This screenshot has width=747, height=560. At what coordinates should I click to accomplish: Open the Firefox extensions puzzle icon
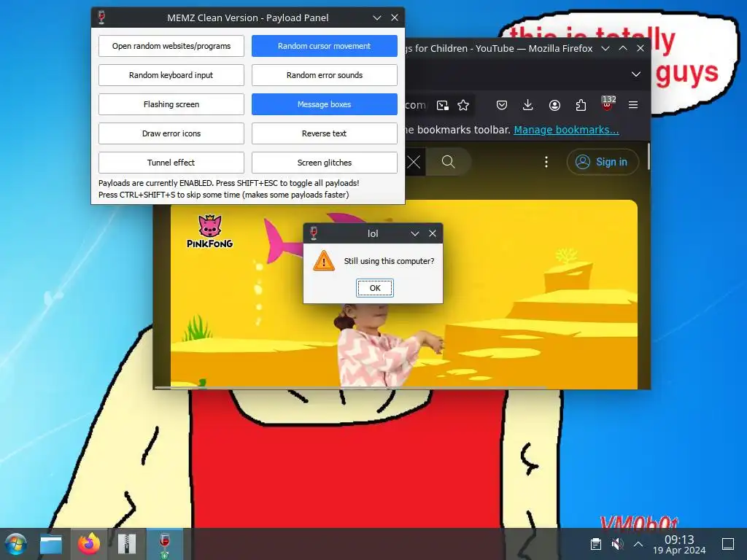click(x=580, y=105)
